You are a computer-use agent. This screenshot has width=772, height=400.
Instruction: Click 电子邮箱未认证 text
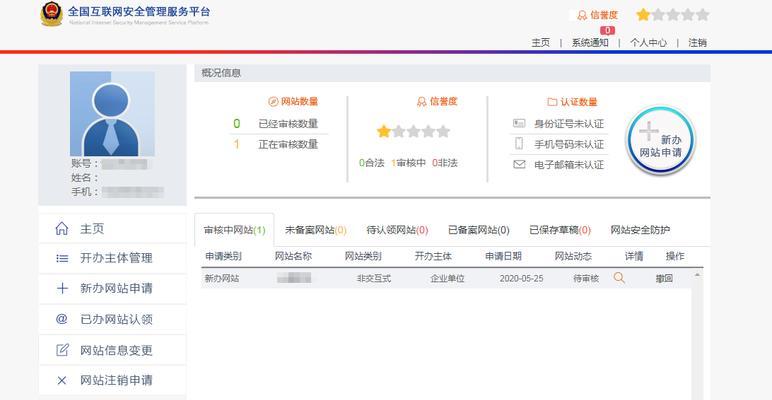(569, 166)
